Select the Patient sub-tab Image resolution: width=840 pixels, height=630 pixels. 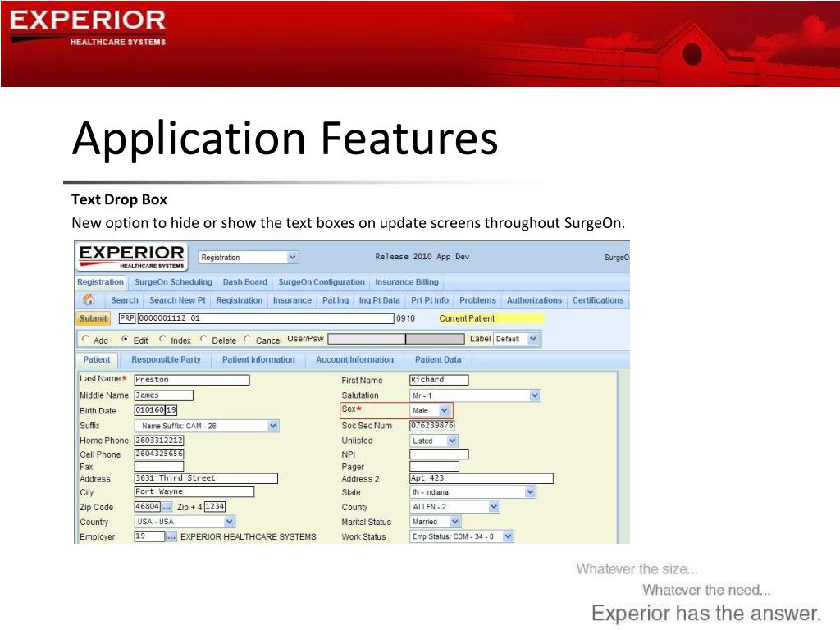click(97, 359)
